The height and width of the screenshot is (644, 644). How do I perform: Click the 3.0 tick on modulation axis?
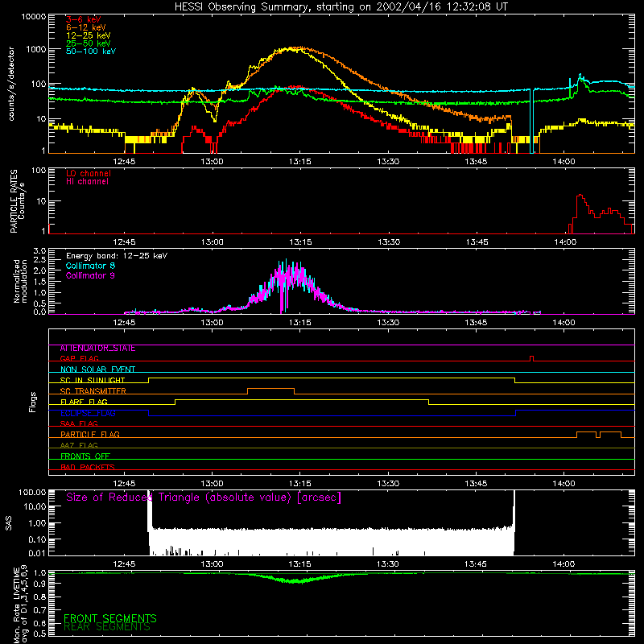pyautogui.click(x=39, y=251)
